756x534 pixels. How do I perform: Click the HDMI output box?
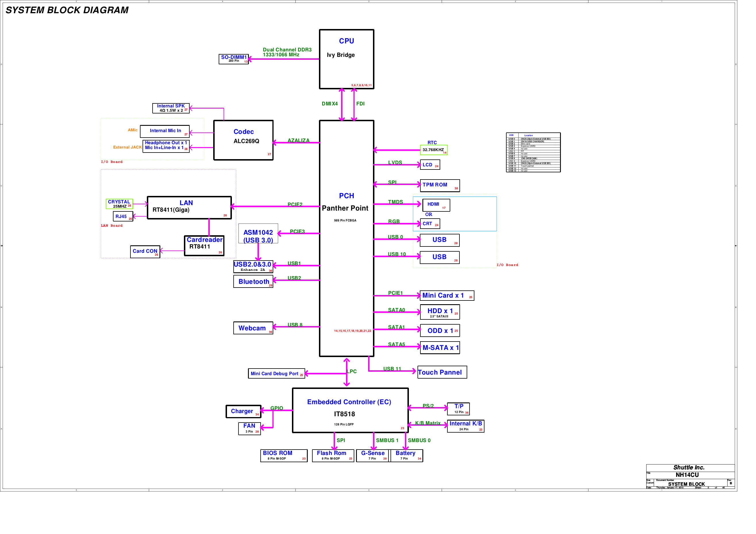436,205
